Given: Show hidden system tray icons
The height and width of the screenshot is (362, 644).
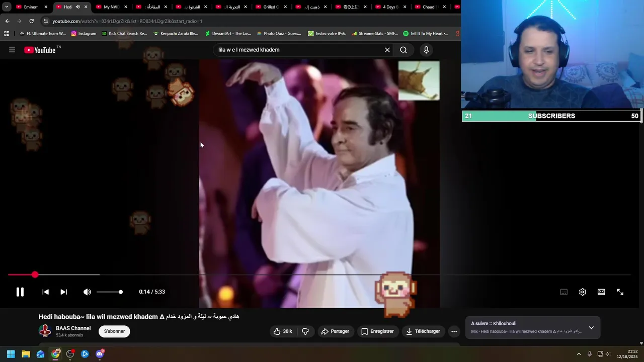Looking at the screenshot, I should (x=579, y=354).
